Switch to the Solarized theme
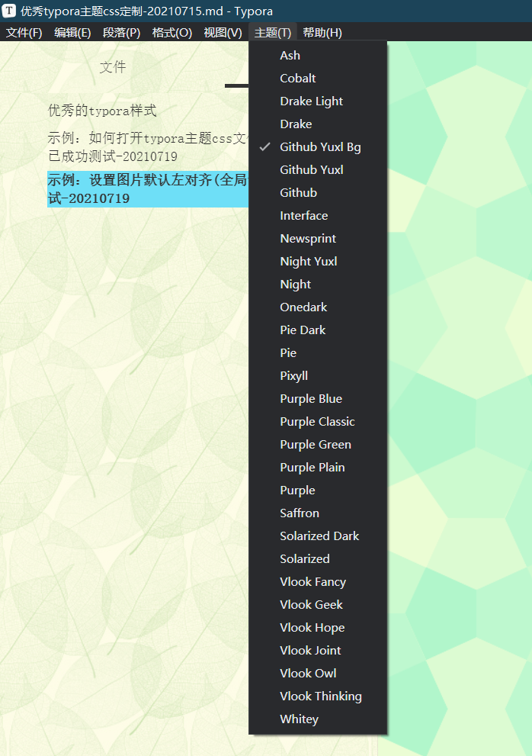The height and width of the screenshot is (756, 532). pos(318,559)
